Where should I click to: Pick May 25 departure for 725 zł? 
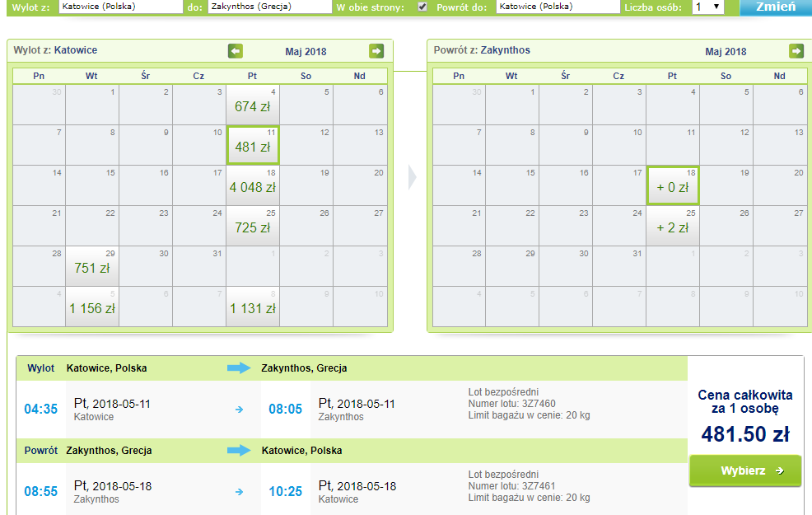tap(253, 227)
